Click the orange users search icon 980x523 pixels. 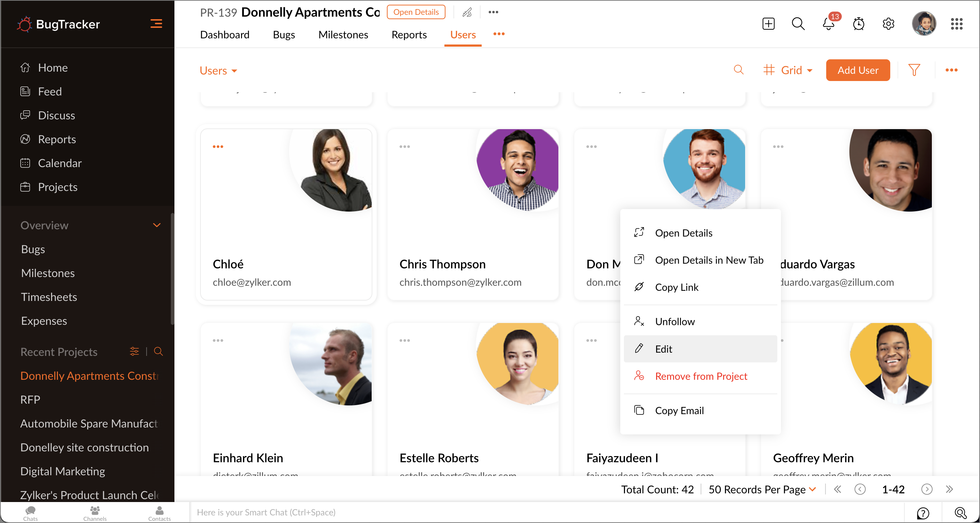click(738, 70)
